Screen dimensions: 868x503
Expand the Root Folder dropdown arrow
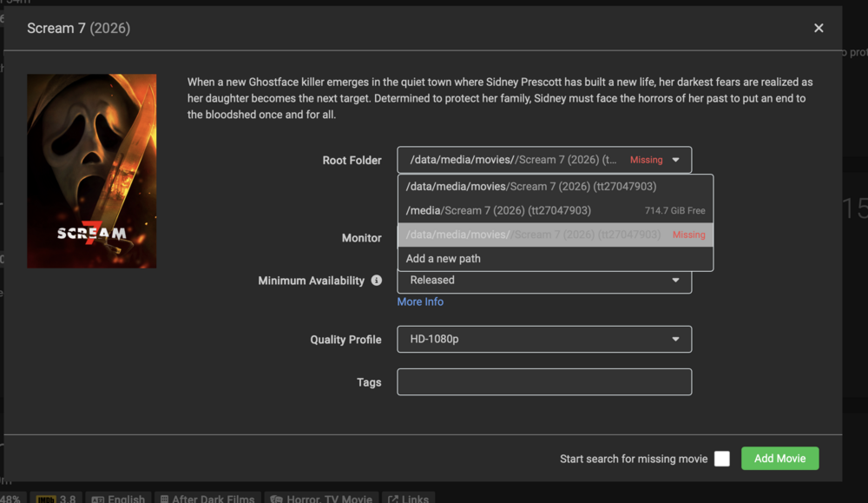coord(675,160)
